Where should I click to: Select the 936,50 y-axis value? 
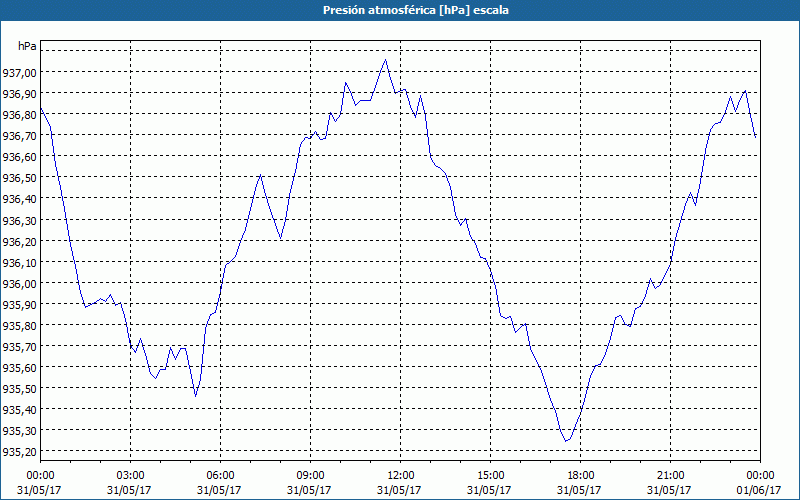(20, 178)
